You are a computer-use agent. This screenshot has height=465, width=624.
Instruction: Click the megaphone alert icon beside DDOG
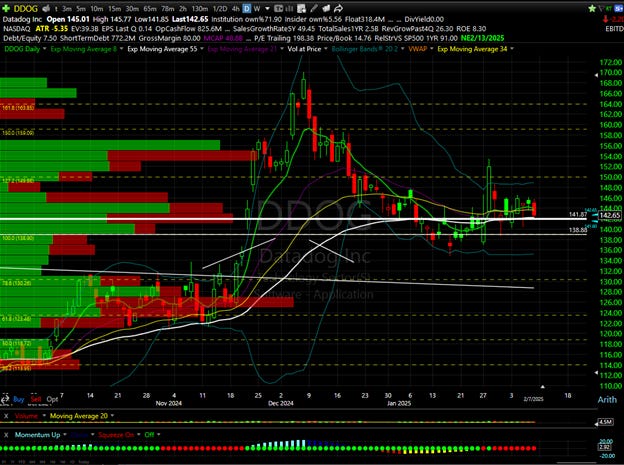click(46, 8)
